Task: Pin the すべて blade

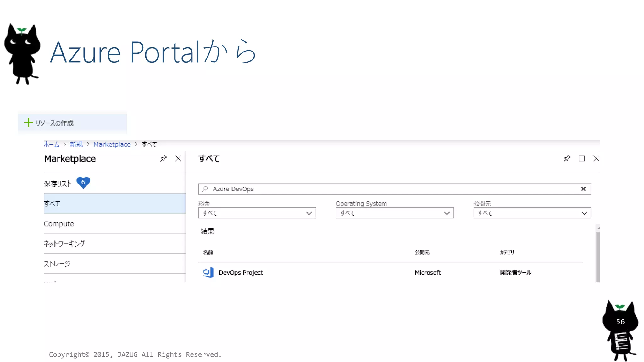Action: tap(567, 158)
